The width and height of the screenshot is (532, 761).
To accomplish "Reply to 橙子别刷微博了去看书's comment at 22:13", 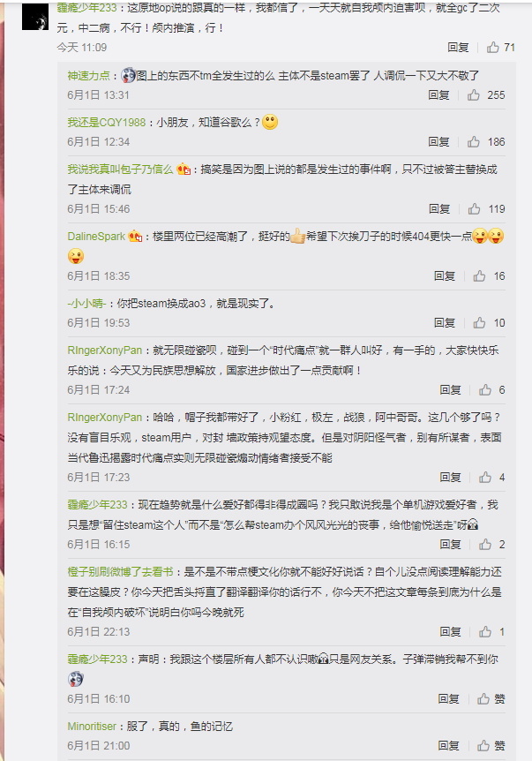I will tap(450, 631).
